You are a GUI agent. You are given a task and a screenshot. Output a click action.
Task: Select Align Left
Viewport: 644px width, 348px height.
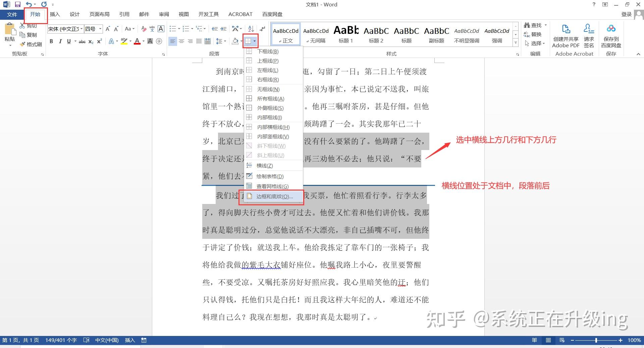[x=172, y=41]
